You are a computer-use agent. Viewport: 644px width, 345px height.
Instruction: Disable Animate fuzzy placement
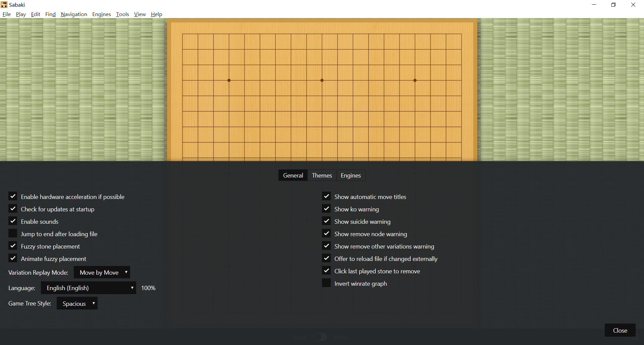click(13, 258)
